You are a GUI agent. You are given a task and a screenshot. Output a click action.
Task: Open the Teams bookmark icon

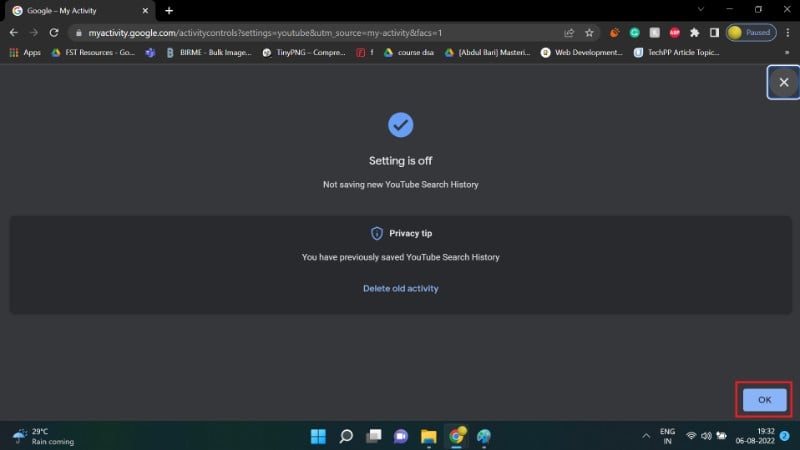150,53
